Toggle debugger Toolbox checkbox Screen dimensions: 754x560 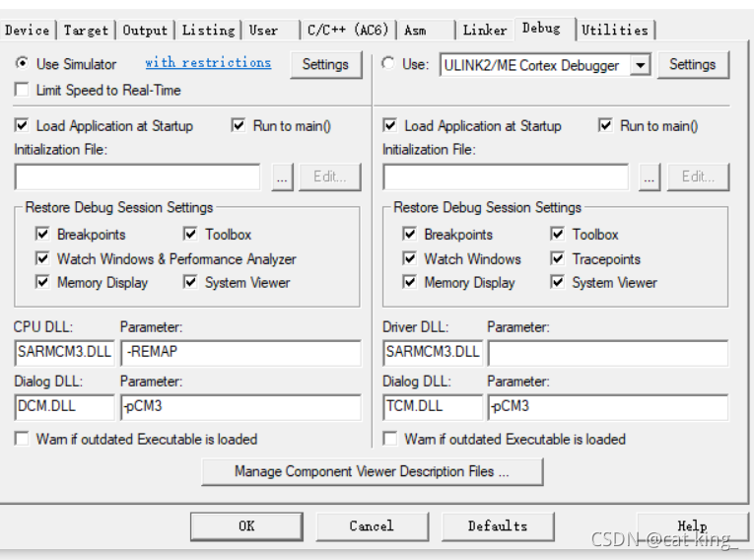click(x=557, y=234)
